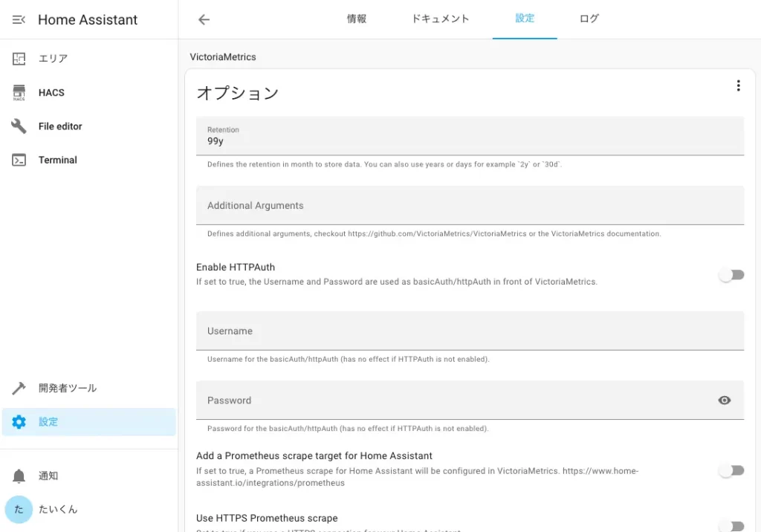Screen dimensions: 761x532
Task: Open the options three-dot menu
Action: point(738,86)
